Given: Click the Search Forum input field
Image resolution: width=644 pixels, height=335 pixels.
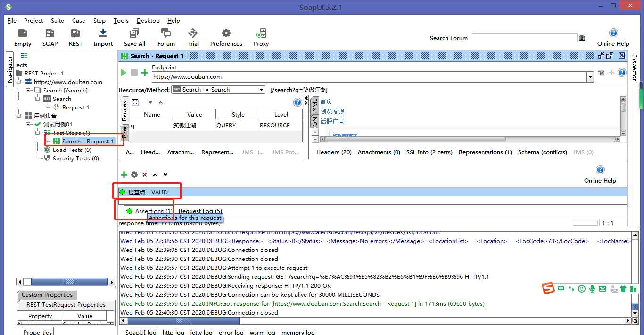Looking at the screenshot, I should click(x=524, y=38).
